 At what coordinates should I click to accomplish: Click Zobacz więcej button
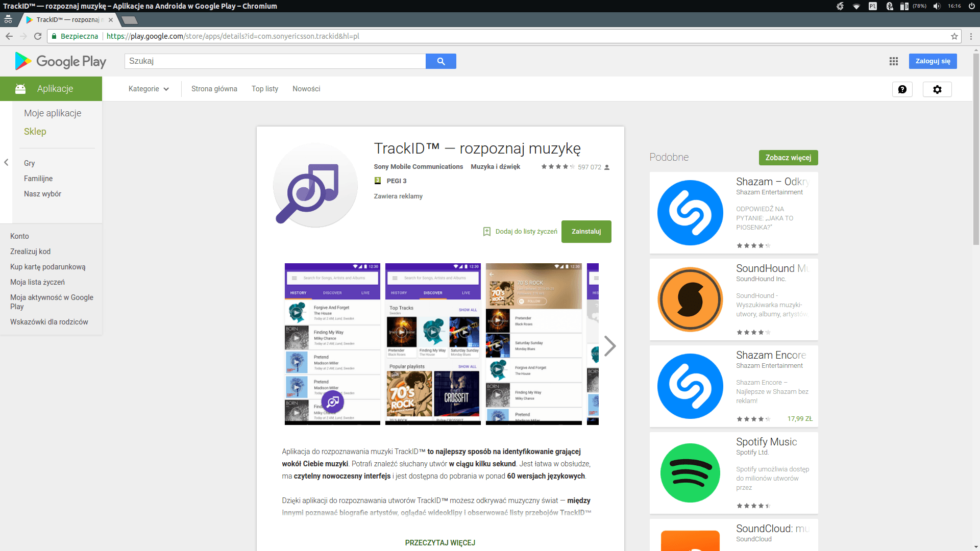pyautogui.click(x=788, y=158)
